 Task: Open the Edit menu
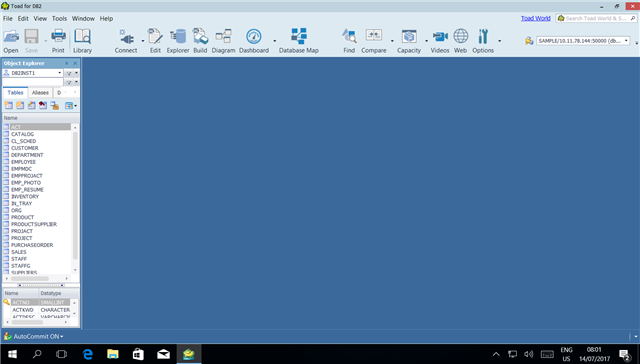[x=23, y=18]
